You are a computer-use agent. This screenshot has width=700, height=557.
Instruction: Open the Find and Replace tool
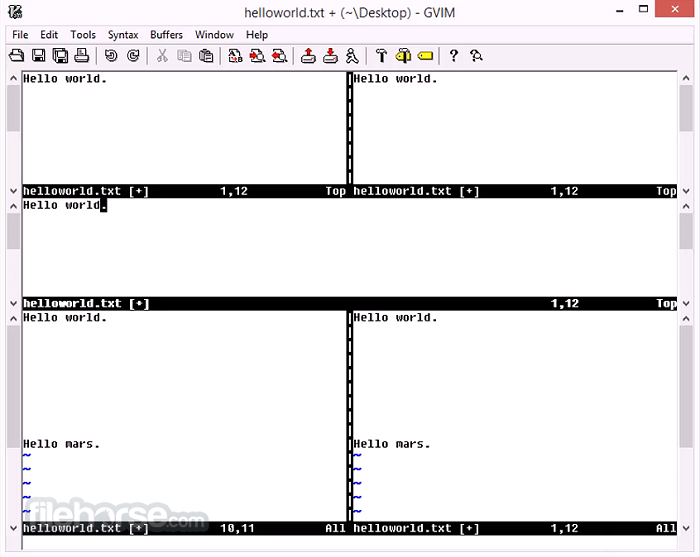(235, 56)
